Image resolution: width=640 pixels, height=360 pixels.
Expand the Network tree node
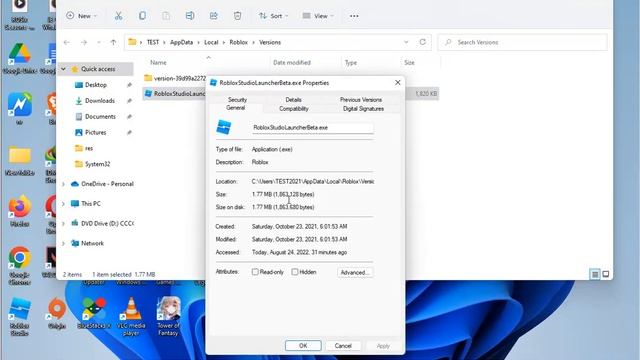pyautogui.click(x=64, y=243)
